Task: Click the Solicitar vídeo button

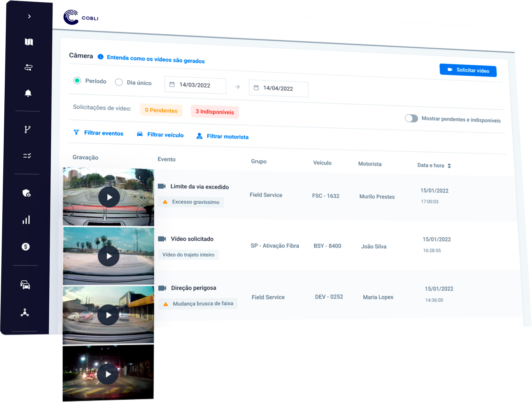Action: 468,70
